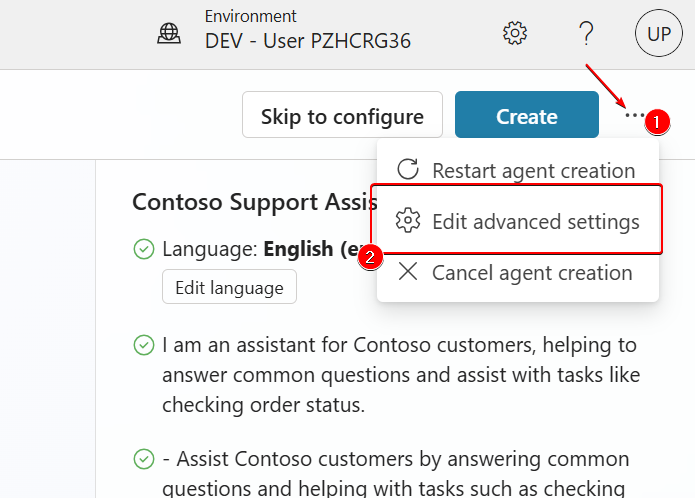Click the Edit language button
Image resolution: width=695 pixels, height=498 pixels.
[x=229, y=287]
